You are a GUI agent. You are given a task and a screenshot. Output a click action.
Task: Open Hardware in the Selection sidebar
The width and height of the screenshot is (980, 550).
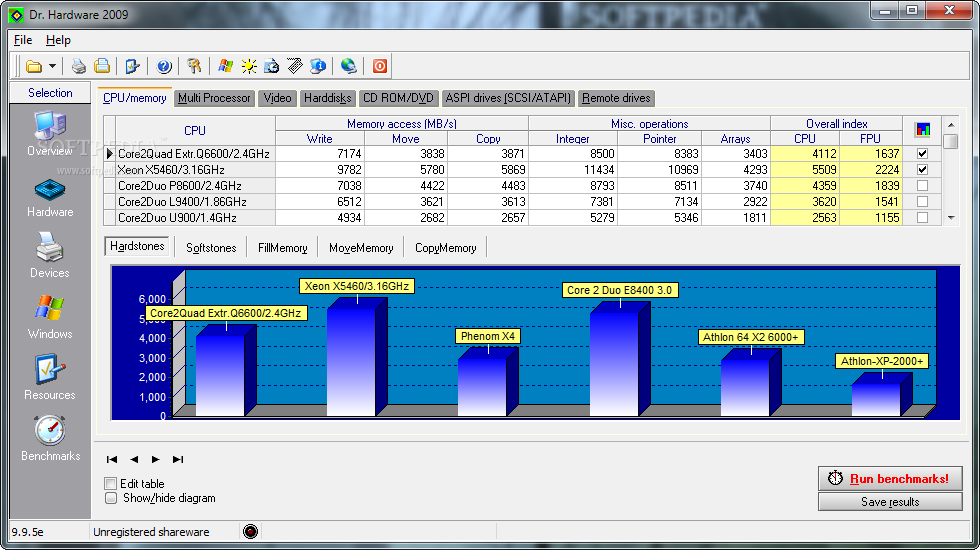pos(50,199)
